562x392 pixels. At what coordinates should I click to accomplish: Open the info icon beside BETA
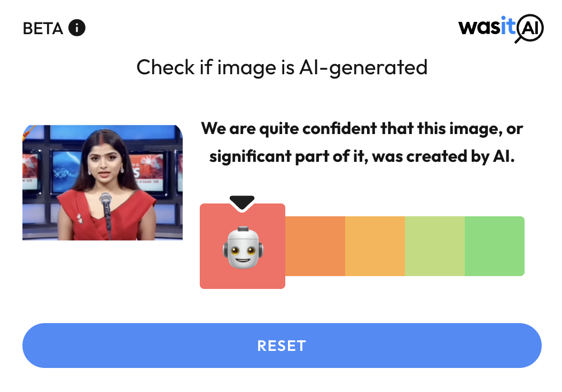tap(77, 28)
